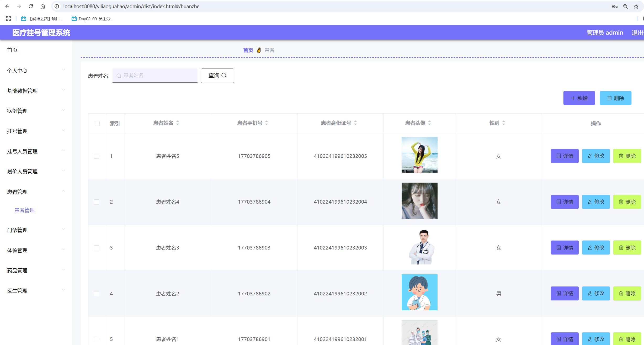Click the 医疗挂号管理系统 title
The height and width of the screenshot is (345, 644).
pos(41,33)
